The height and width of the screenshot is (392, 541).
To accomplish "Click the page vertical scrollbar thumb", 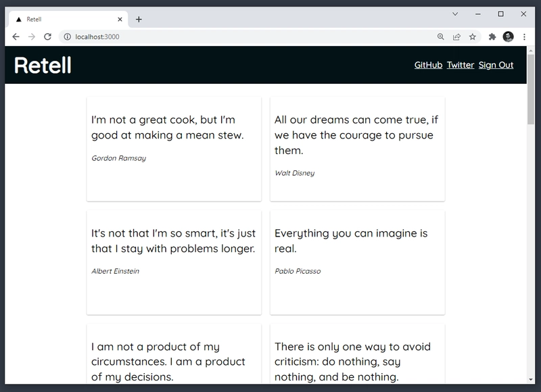I will (x=531, y=88).
